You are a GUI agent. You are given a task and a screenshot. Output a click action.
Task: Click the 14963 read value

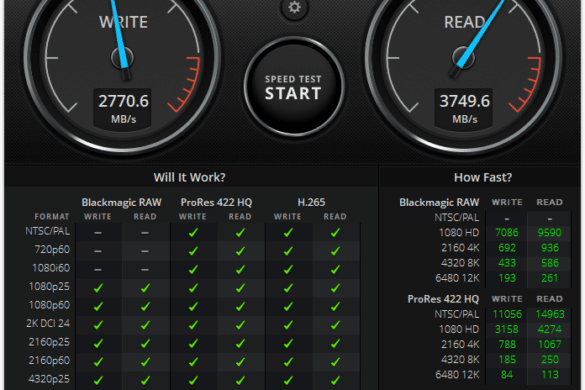coord(550,314)
